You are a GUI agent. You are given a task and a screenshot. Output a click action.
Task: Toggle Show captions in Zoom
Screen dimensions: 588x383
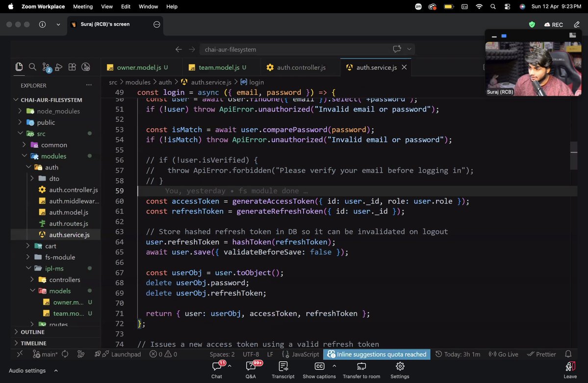point(319,370)
